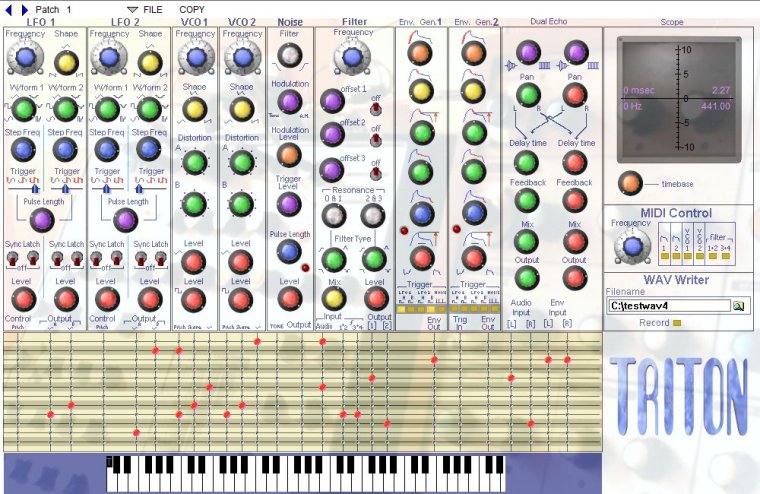Toggle the Filter offset 1 switch
The height and width of the screenshot is (494, 760).
point(376,106)
